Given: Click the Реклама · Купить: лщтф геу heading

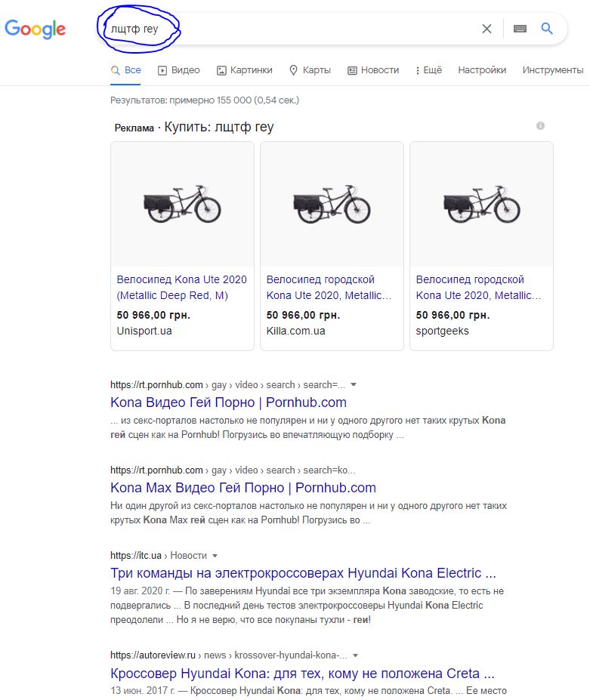Looking at the screenshot, I should [x=194, y=127].
